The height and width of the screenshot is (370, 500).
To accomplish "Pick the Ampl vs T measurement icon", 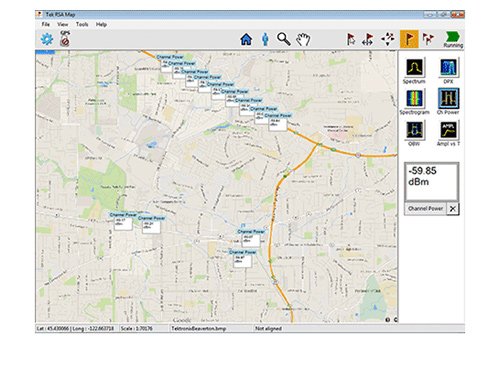I will tap(448, 134).
